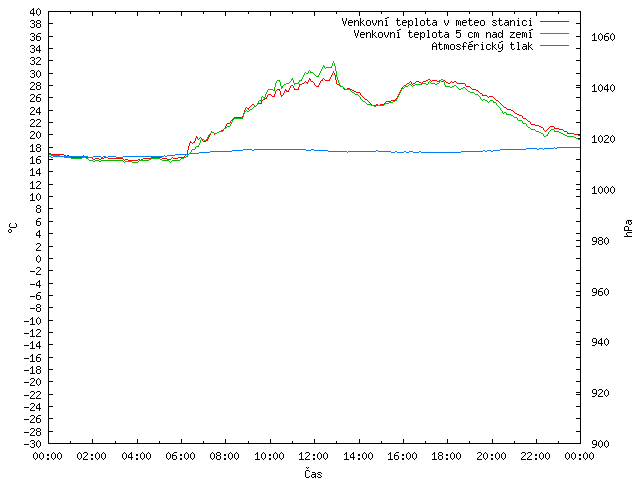Click the '12:00' time axis label
The height and width of the screenshot is (480, 640).
(x=313, y=456)
